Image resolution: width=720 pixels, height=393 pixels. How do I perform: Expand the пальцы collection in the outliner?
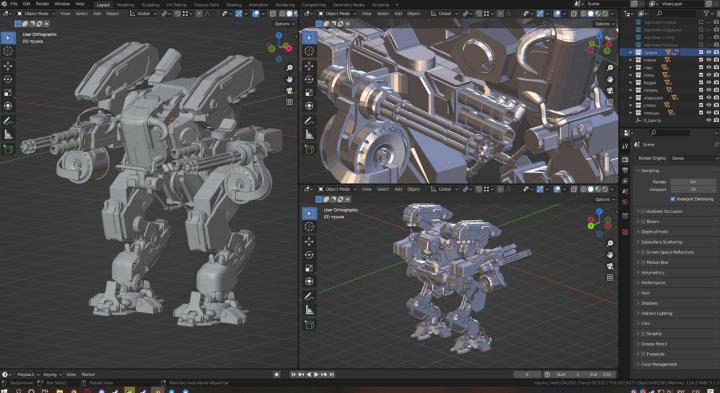point(630,112)
